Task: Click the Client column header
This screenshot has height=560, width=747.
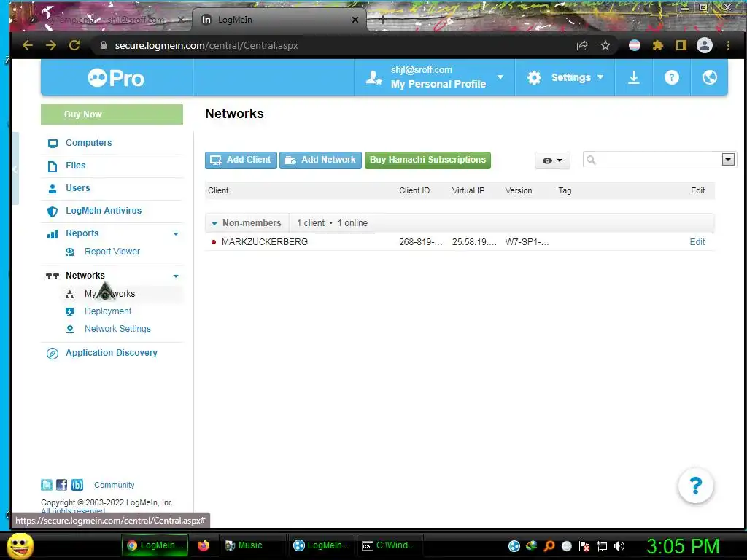Action: coord(218,190)
